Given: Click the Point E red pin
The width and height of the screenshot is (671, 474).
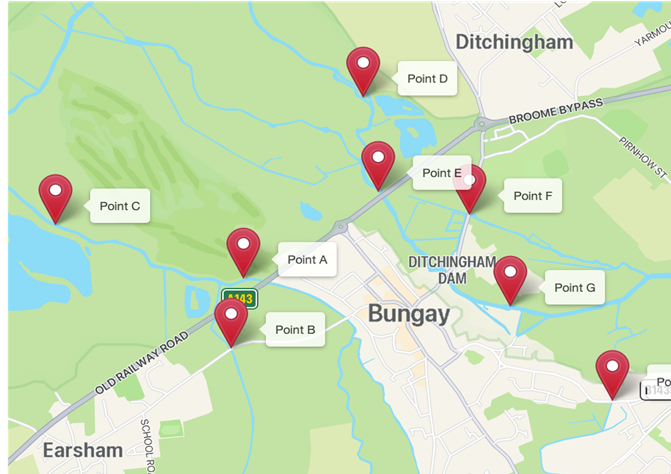Looking at the screenshot, I should [378, 166].
